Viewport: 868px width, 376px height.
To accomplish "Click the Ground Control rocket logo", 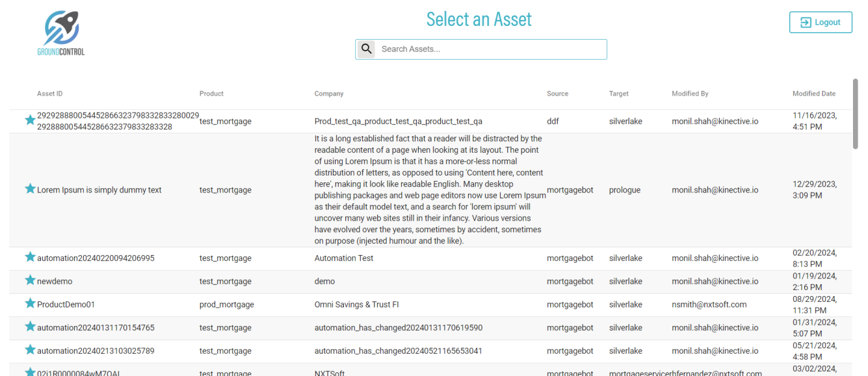I will (61, 33).
